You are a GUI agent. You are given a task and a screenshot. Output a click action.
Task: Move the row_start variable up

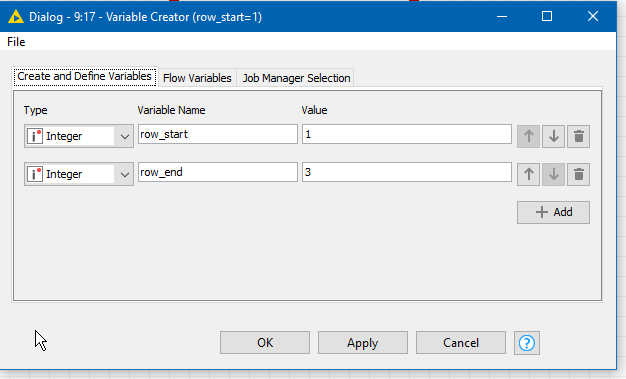pyautogui.click(x=528, y=136)
